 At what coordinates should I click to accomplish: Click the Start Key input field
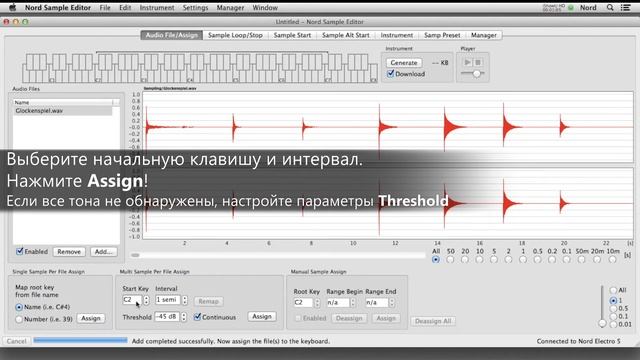click(x=132, y=300)
